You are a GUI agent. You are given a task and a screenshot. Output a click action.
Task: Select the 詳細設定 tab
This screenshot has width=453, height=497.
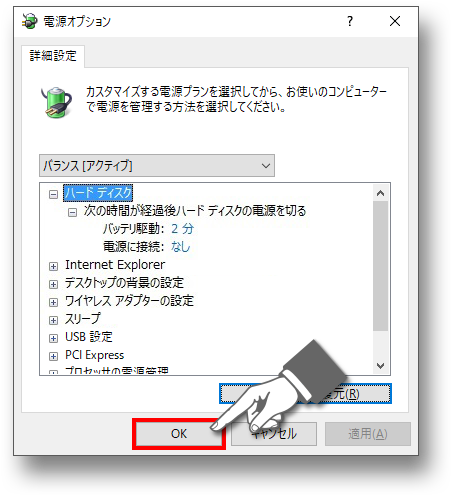point(53,56)
